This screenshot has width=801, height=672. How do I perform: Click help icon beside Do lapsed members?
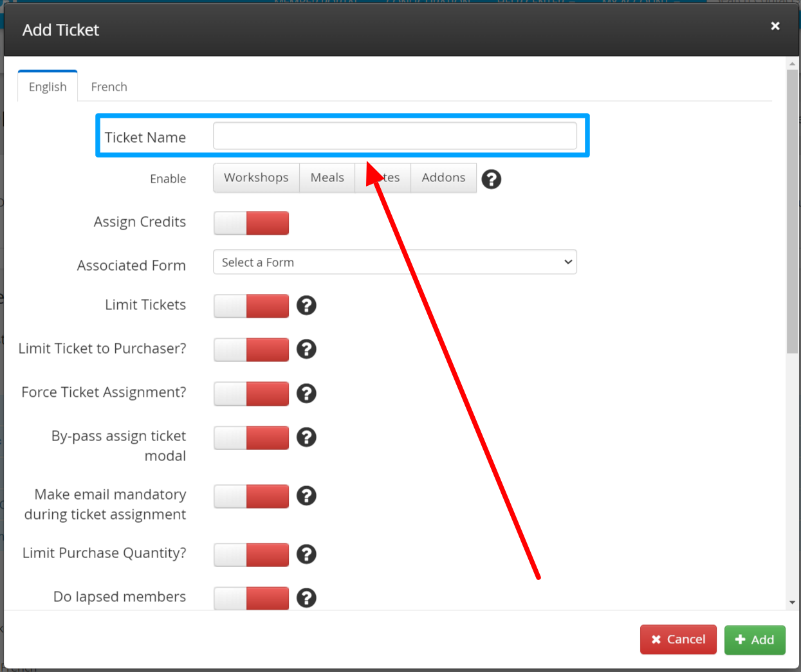pyautogui.click(x=306, y=598)
